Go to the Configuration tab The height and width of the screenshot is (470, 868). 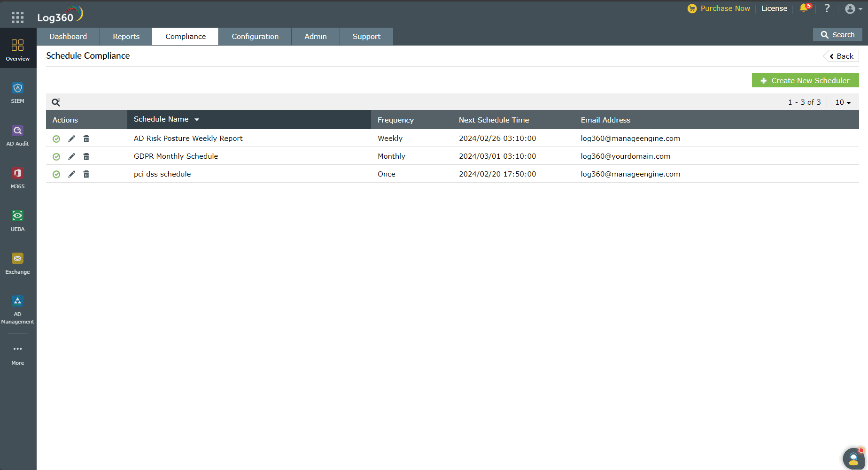pos(255,36)
